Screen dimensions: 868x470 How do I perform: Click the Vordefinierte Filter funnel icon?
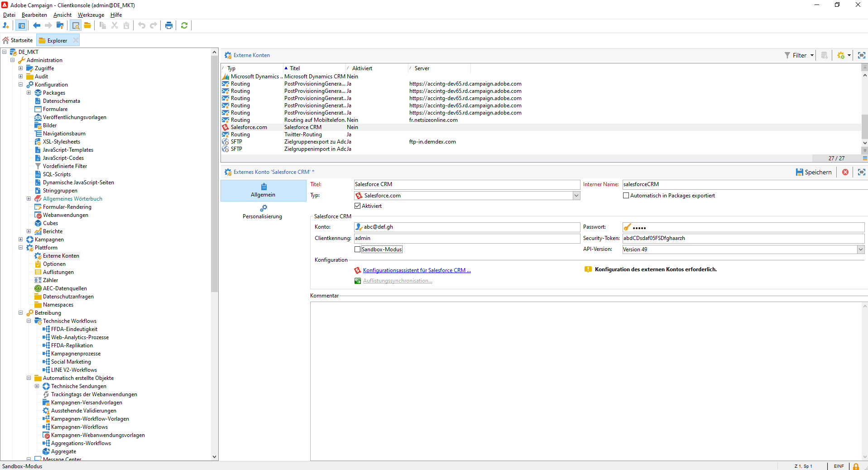pos(38,166)
